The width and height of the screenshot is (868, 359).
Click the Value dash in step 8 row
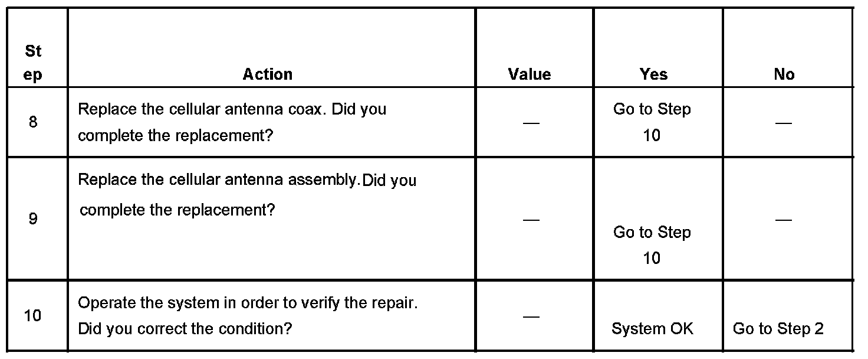(x=531, y=123)
